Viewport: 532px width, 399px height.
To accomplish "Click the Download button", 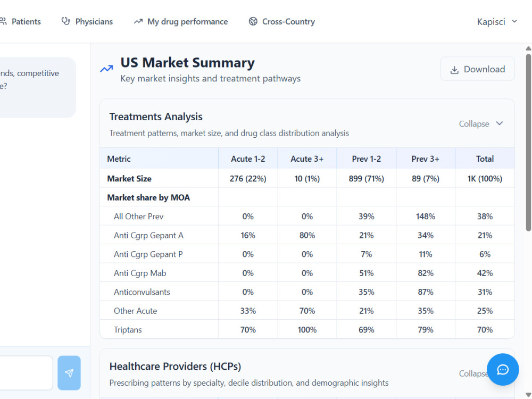I will pyautogui.click(x=477, y=69).
